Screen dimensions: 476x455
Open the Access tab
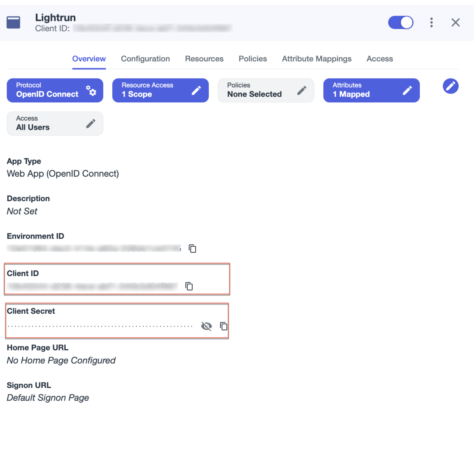click(379, 59)
